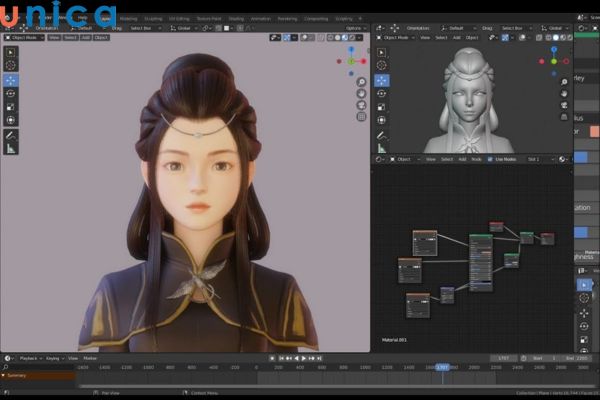This screenshot has height=400, width=600.
Task: Open Object Mode dropdown in left viewport
Action: (x=22, y=38)
